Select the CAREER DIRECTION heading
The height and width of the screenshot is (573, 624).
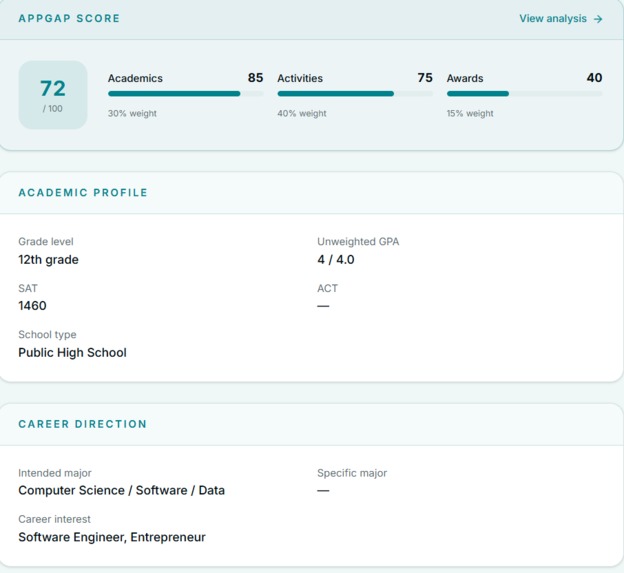tap(82, 424)
